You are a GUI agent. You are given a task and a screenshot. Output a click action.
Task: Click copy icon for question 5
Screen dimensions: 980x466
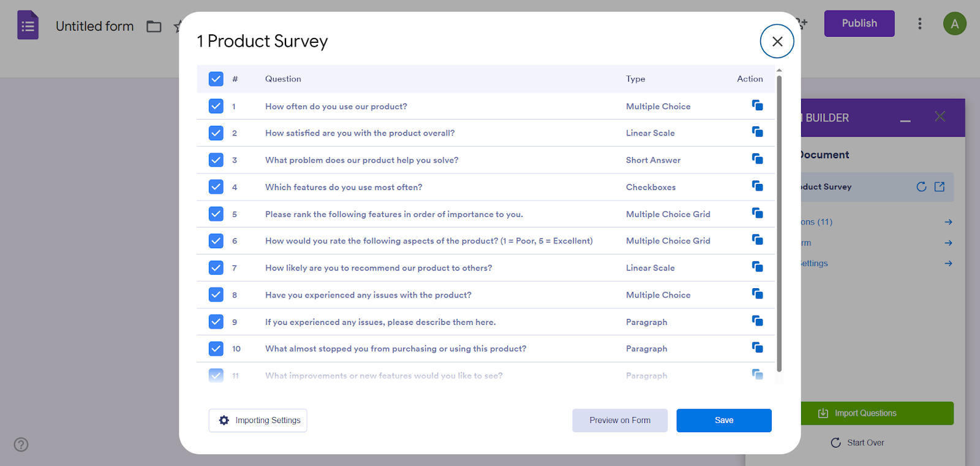click(758, 213)
